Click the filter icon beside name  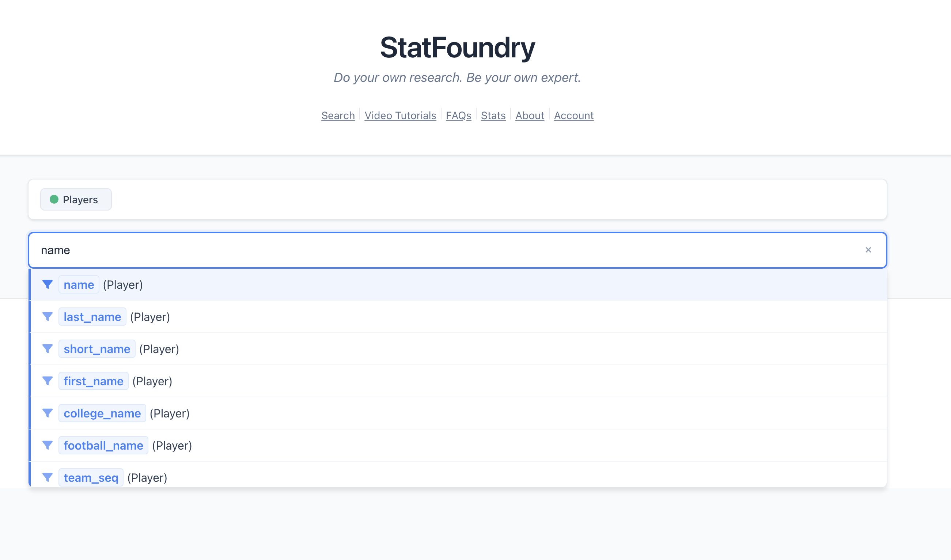coord(48,284)
